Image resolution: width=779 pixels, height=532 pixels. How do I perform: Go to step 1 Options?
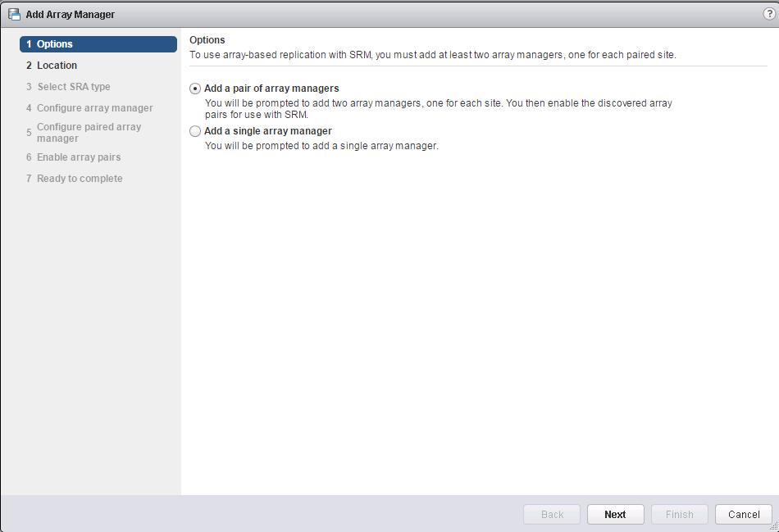click(x=98, y=43)
